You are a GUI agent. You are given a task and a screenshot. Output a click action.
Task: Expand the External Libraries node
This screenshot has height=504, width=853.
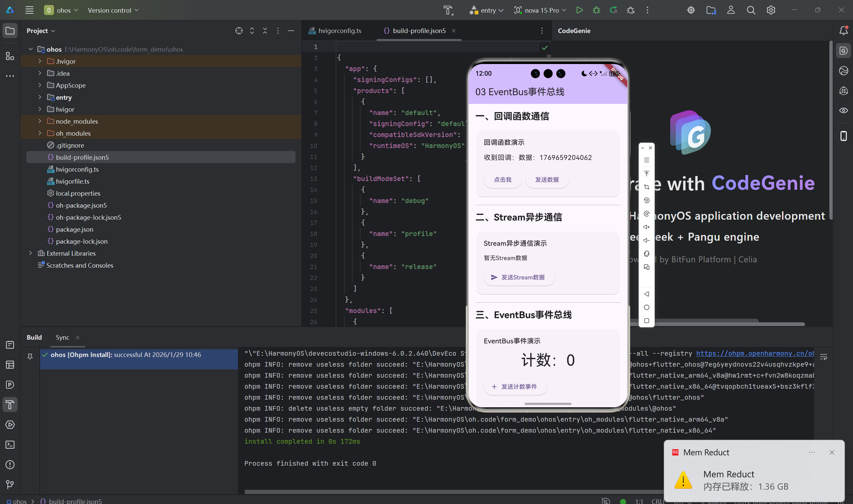click(x=31, y=253)
